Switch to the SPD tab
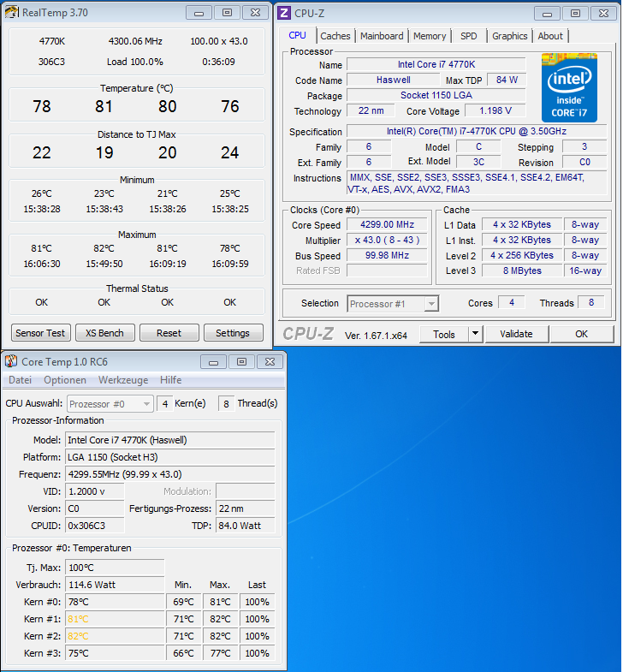Viewport: 623px width, 672px height. [468, 36]
